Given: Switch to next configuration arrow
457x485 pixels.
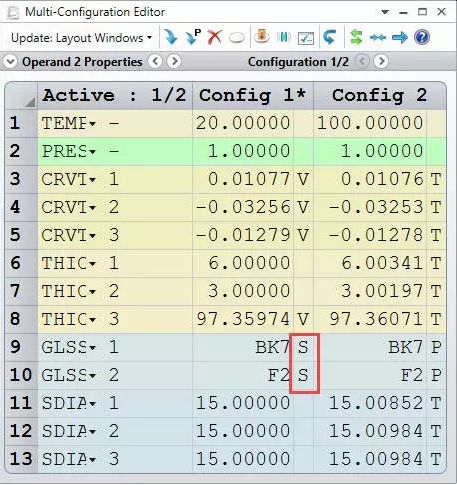Looking at the screenshot, I should tap(381, 61).
